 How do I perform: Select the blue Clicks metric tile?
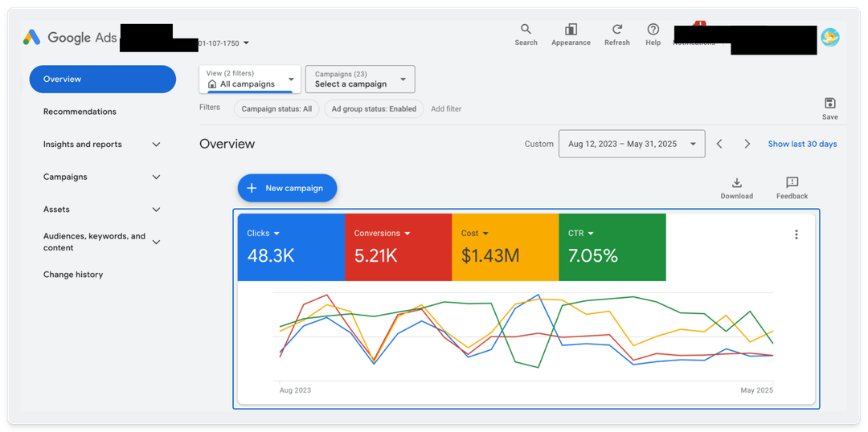[x=291, y=247]
